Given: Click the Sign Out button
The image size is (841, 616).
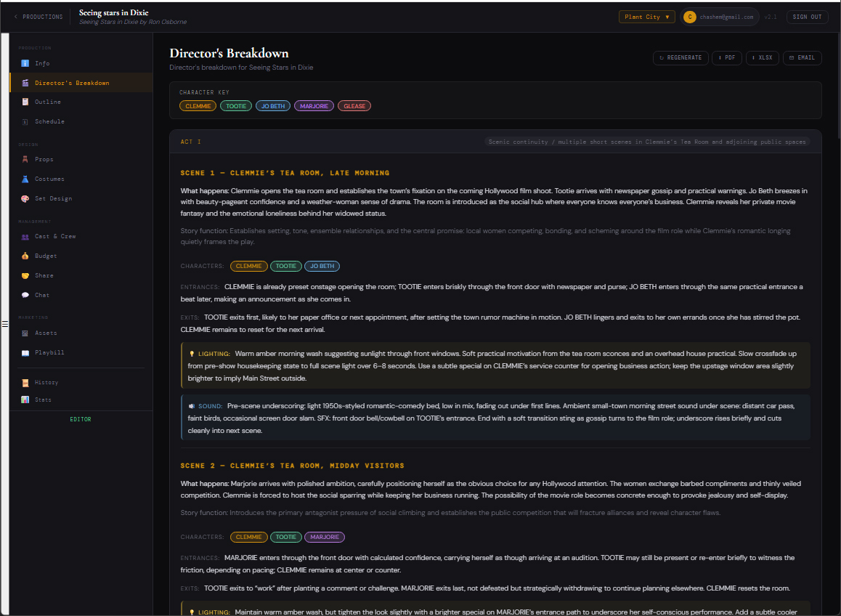Looking at the screenshot, I should (x=807, y=17).
